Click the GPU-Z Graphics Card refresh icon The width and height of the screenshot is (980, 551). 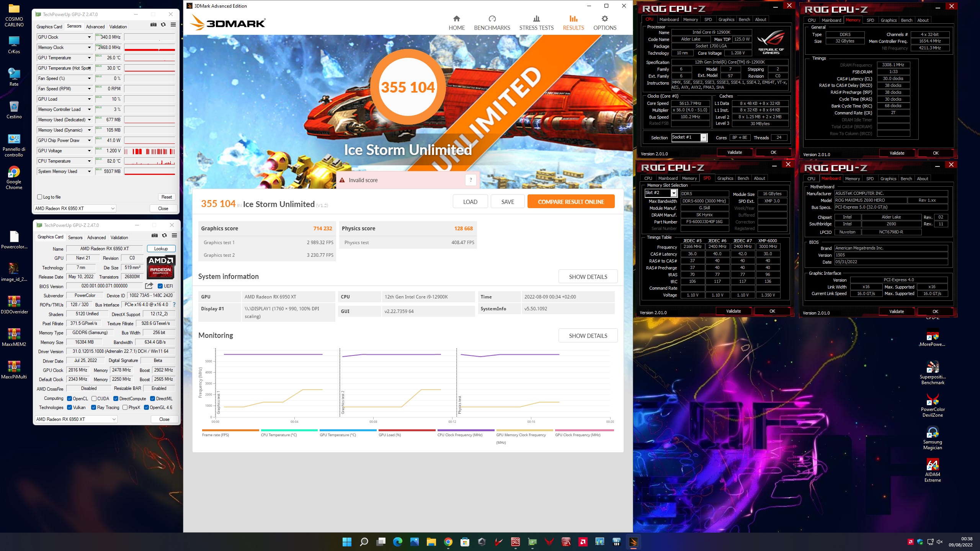[165, 235]
